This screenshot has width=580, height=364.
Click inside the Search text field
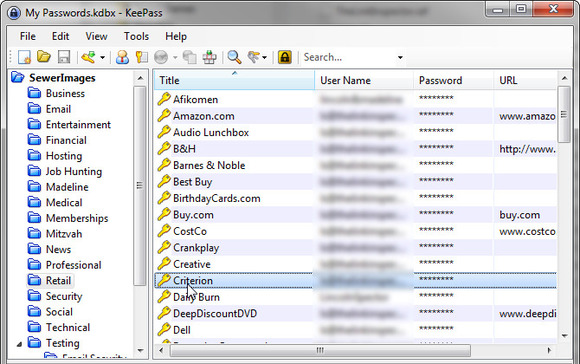[x=348, y=57]
